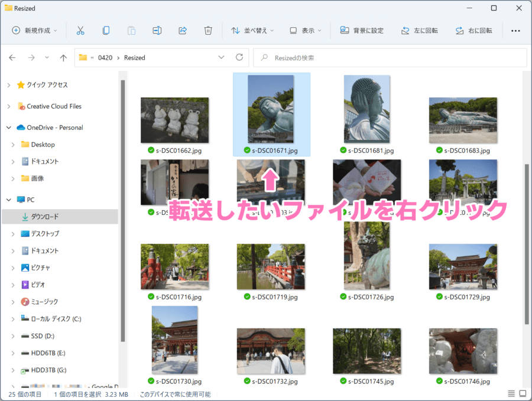
Task: Open the See more (...) menu
Action: (x=515, y=30)
